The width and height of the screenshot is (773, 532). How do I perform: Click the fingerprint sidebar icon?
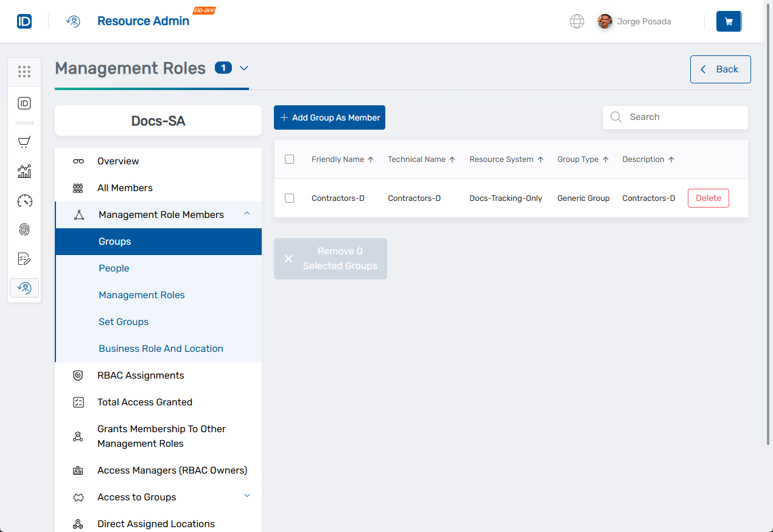coord(24,229)
